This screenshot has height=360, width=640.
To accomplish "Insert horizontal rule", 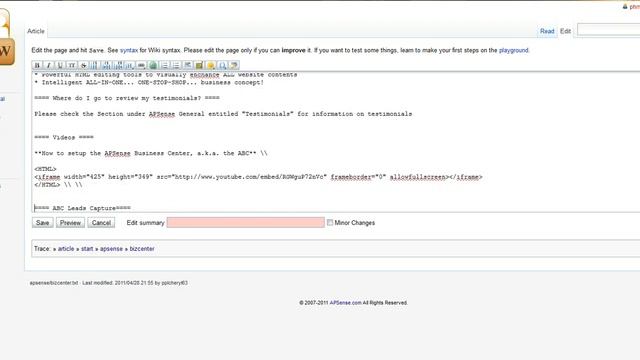I will [187, 65].
